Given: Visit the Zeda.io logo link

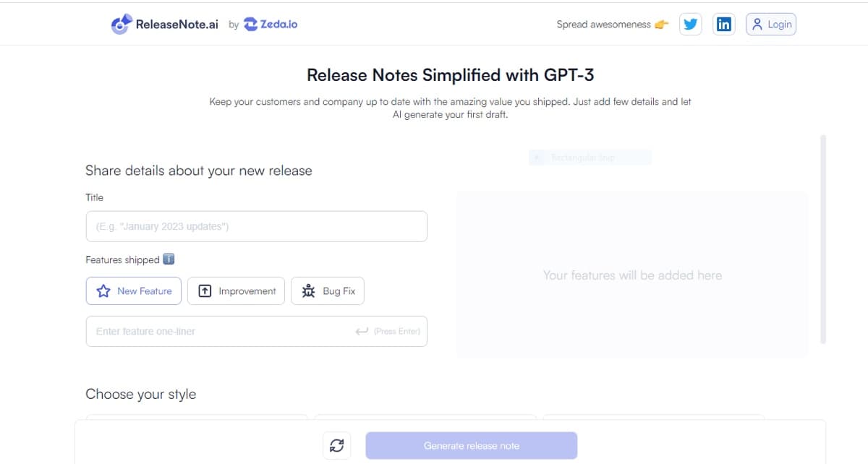Looking at the screenshot, I should click(271, 24).
